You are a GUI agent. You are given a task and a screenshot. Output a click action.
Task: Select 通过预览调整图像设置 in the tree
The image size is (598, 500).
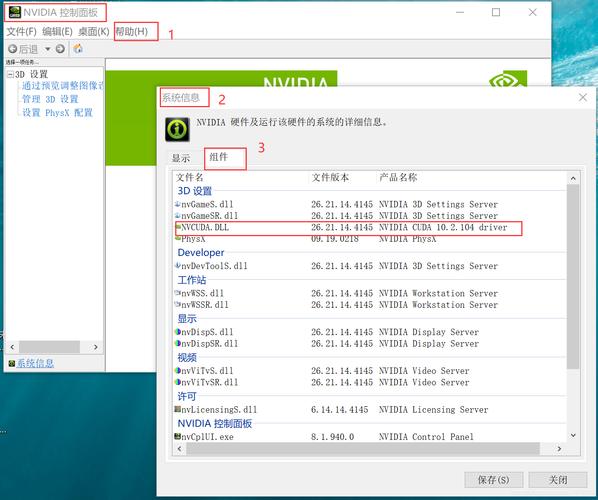[x=63, y=86]
